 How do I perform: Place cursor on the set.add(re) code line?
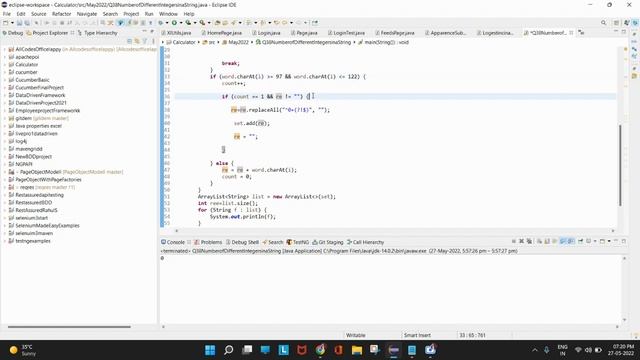252,123
